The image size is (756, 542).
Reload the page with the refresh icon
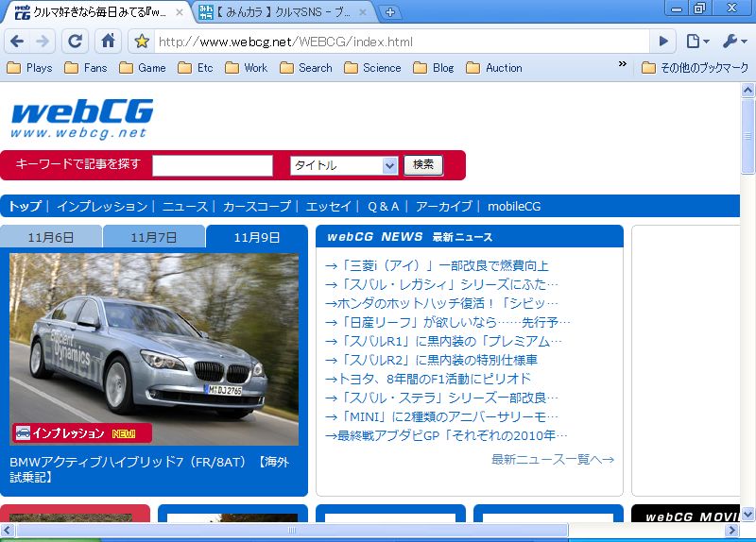(76, 42)
